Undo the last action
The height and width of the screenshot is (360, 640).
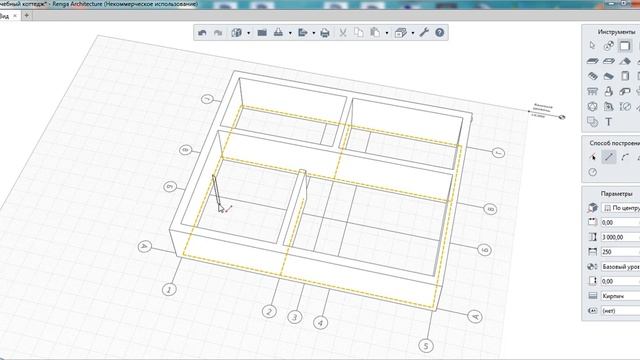(202, 33)
